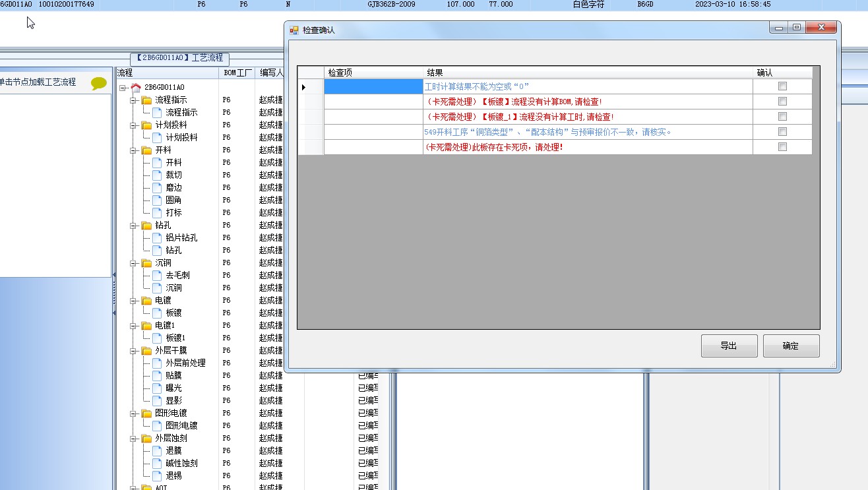
Task: Click the 导出 button
Action: pyautogui.click(x=729, y=346)
